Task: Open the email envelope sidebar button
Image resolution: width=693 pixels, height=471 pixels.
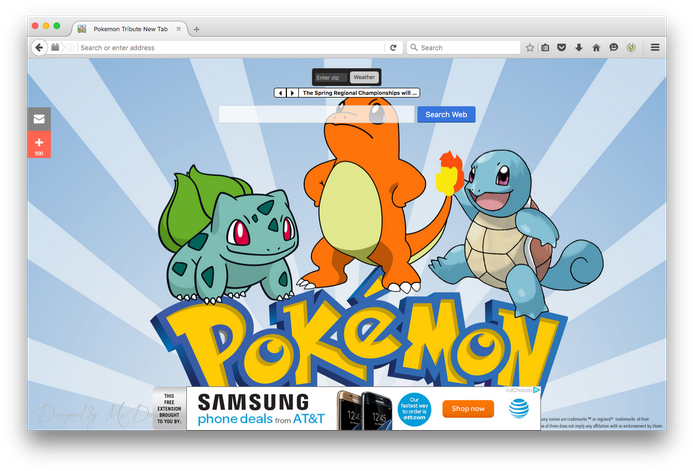Action: pyautogui.click(x=39, y=119)
